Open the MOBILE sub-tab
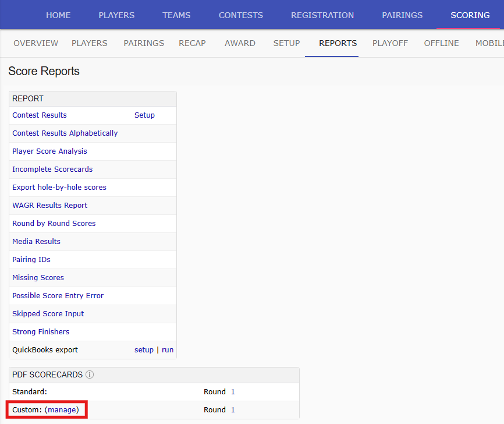 point(489,43)
